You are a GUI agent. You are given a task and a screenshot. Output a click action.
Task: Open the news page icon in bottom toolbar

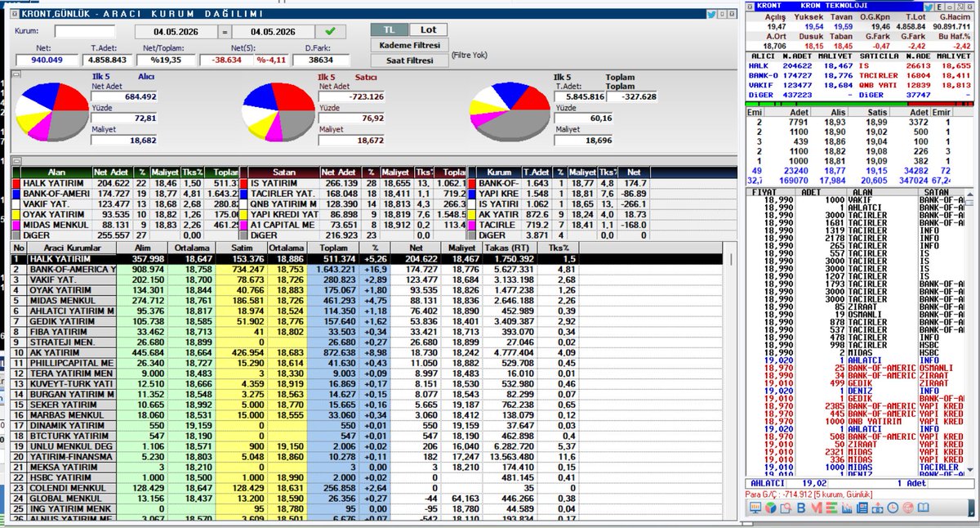click(x=862, y=508)
